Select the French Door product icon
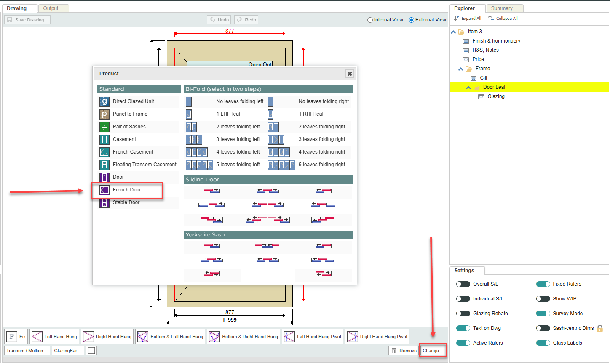 pos(104,190)
